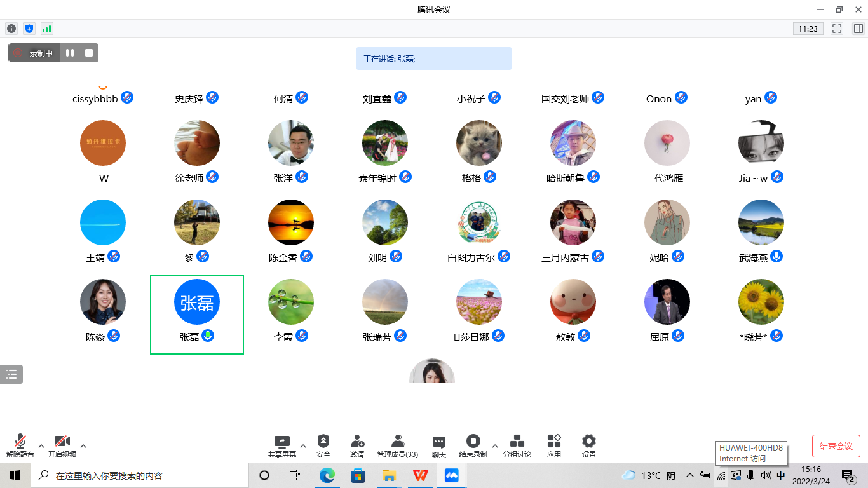
Task: Open Breakout Rooms (分组讨论)
Action: [x=517, y=446]
